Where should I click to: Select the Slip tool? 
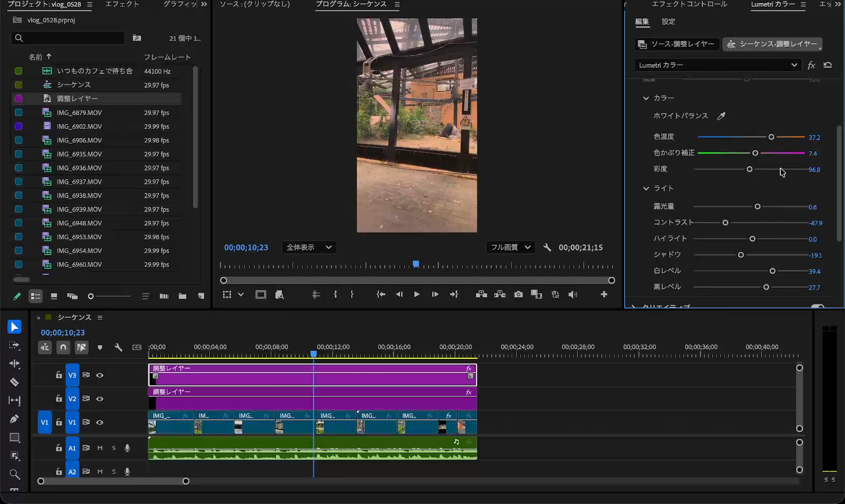click(x=14, y=400)
